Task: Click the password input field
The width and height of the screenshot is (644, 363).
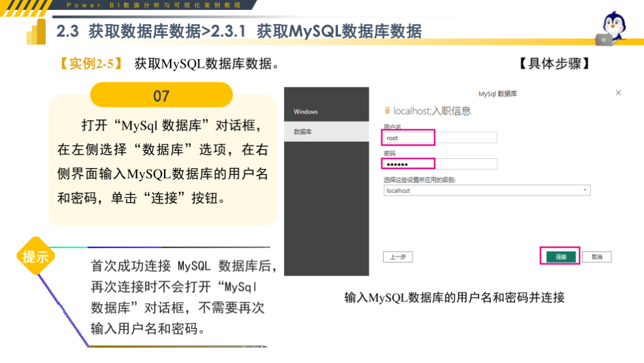Action: pyautogui.click(x=440, y=164)
